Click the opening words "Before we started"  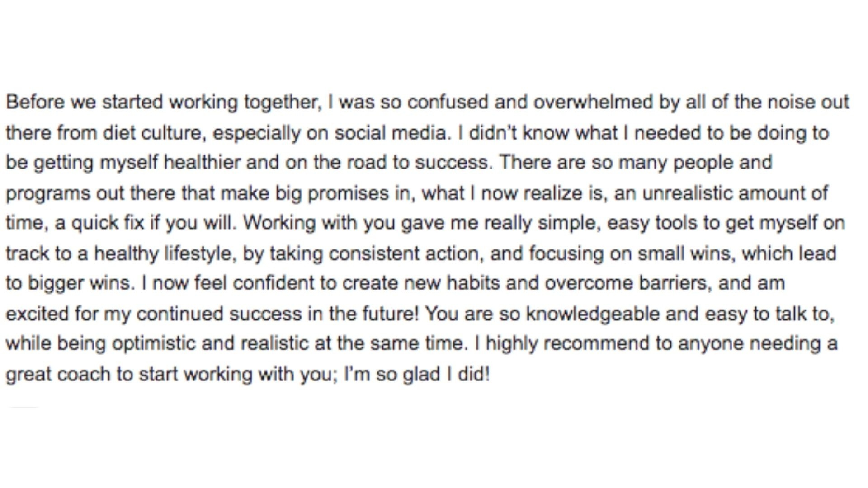click(x=84, y=102)
